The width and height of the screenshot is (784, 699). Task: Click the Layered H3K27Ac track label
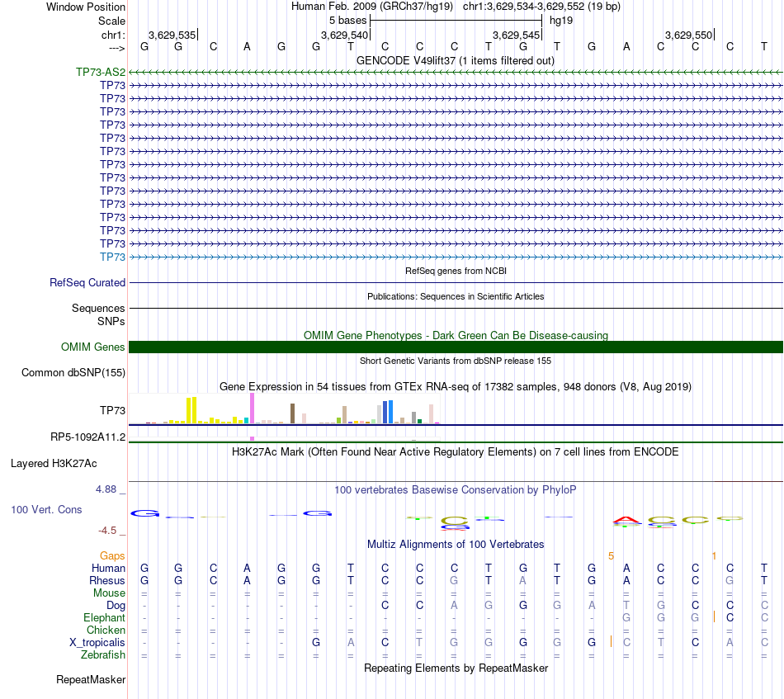pyautogui.click(x=54, y=464)
